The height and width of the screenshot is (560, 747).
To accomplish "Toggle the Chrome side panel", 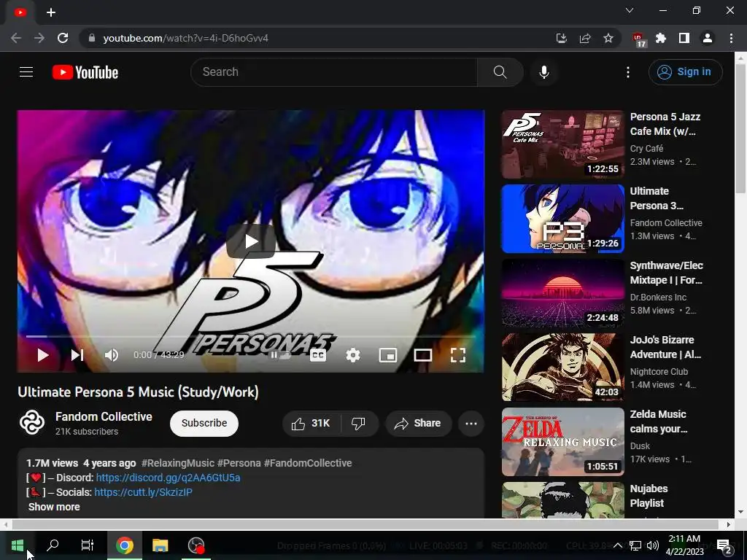I will click(x=684, y=38).
